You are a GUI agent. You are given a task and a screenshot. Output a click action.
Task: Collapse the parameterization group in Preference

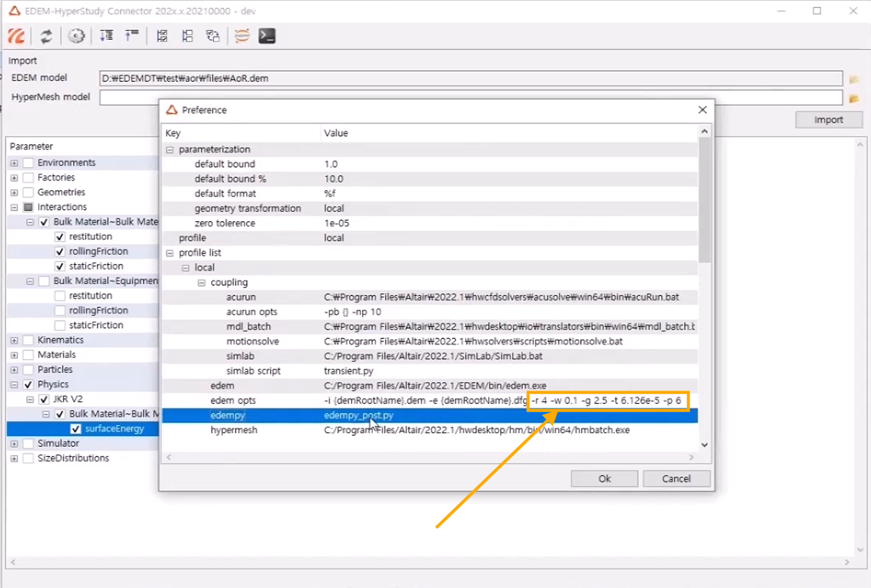[170, 150]
